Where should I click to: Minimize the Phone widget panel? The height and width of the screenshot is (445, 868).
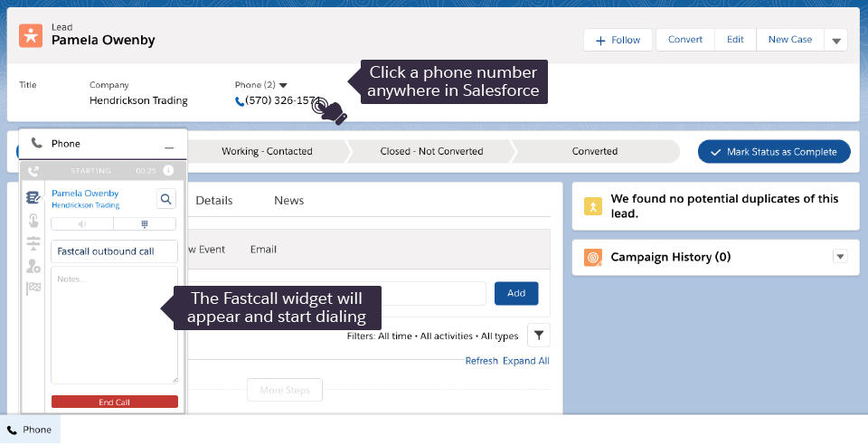point(169,145)
